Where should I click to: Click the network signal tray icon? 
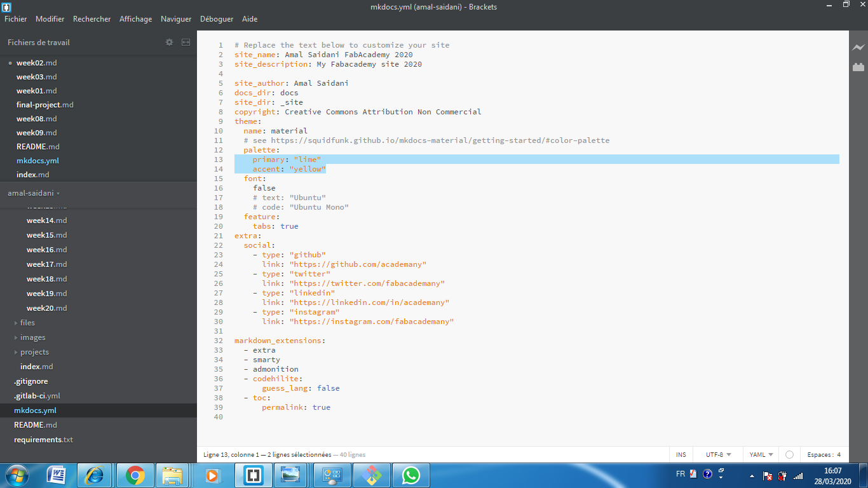tap(798, 475)
